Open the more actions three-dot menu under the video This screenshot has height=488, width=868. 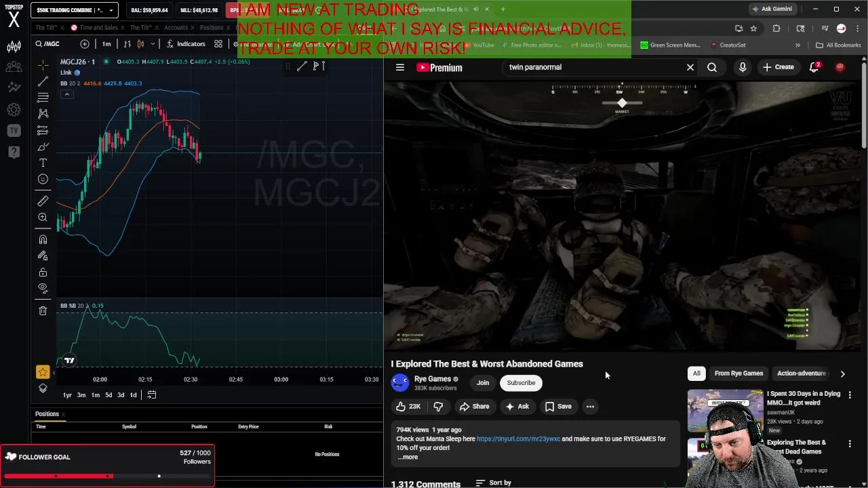point(590,407)
